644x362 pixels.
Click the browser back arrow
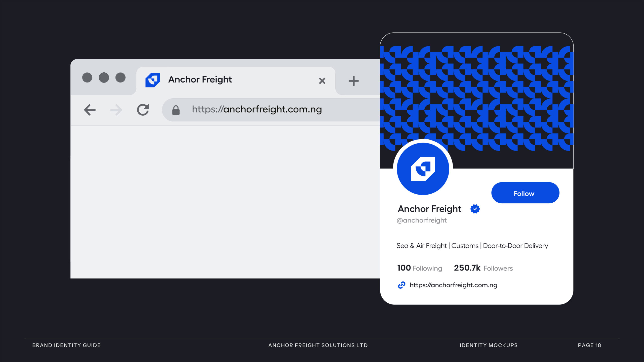click(x=90, y=110)
